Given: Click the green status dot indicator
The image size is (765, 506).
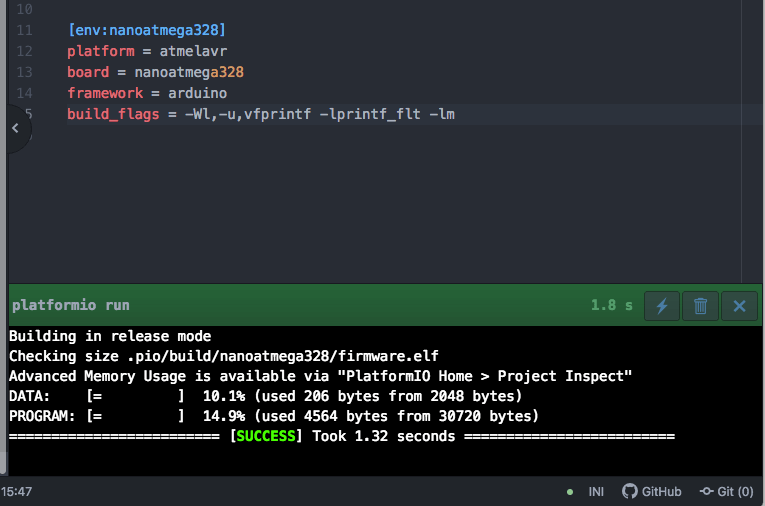Looking at the screenshot, I should point(570,492).
